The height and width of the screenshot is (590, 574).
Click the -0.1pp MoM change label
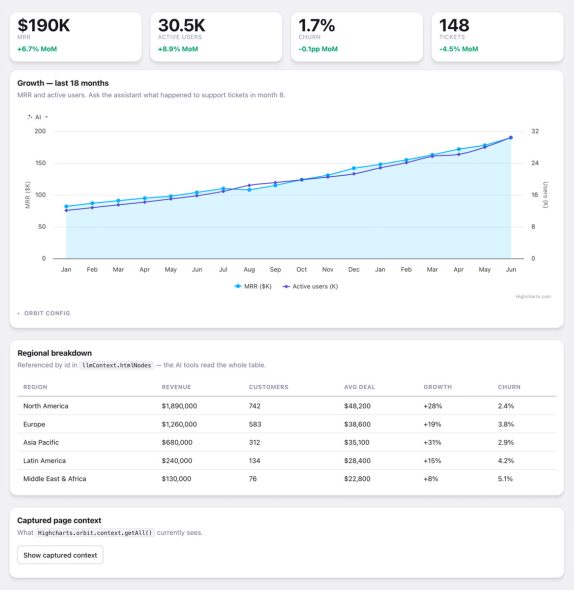tap(318, 49)
